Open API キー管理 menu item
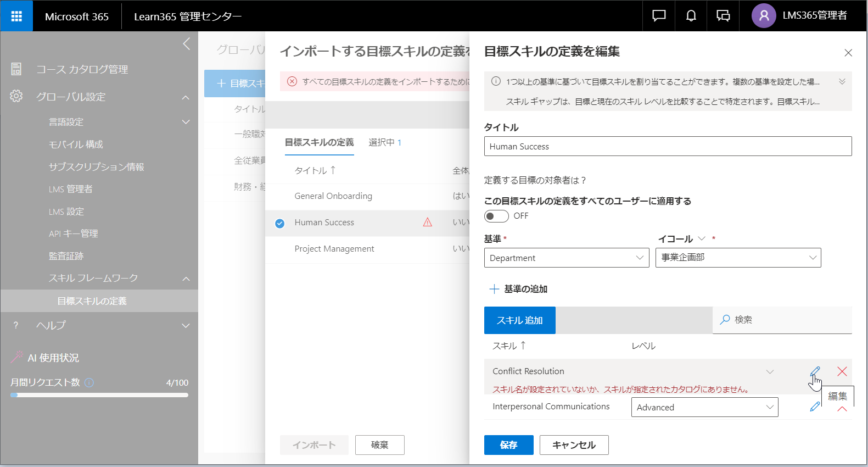The image size is (868, 467). tap(73, 233)
